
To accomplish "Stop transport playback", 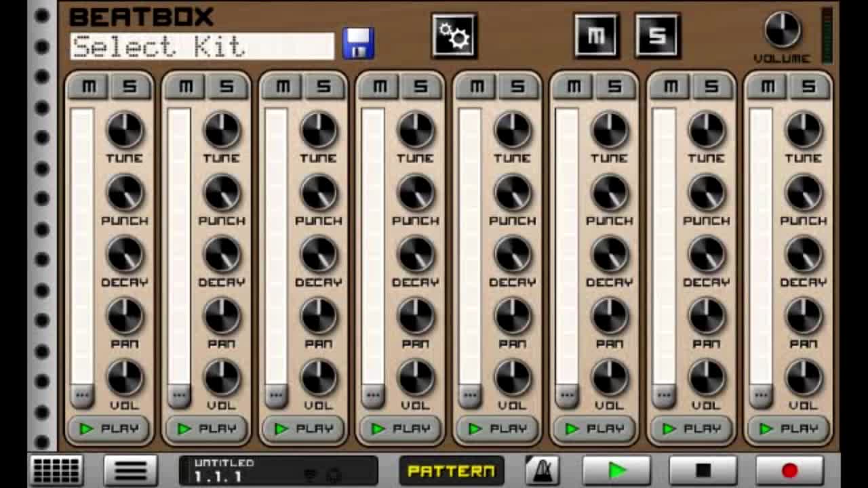I will [703, 470].
